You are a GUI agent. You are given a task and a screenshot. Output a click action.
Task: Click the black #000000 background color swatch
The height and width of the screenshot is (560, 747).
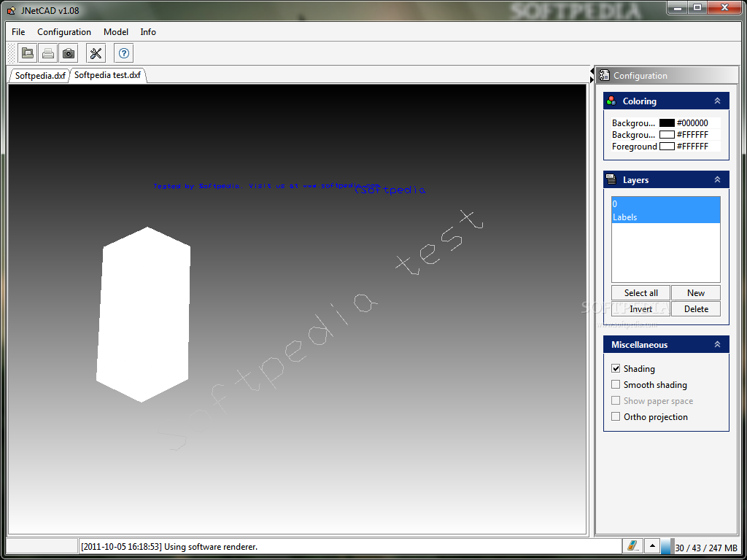pos(667,122)
